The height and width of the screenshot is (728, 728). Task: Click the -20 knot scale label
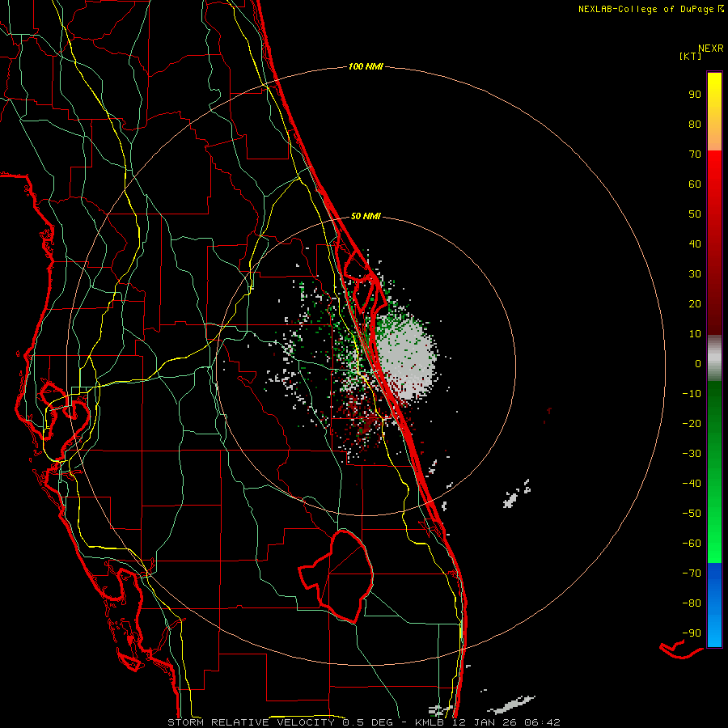coord(692,424)
